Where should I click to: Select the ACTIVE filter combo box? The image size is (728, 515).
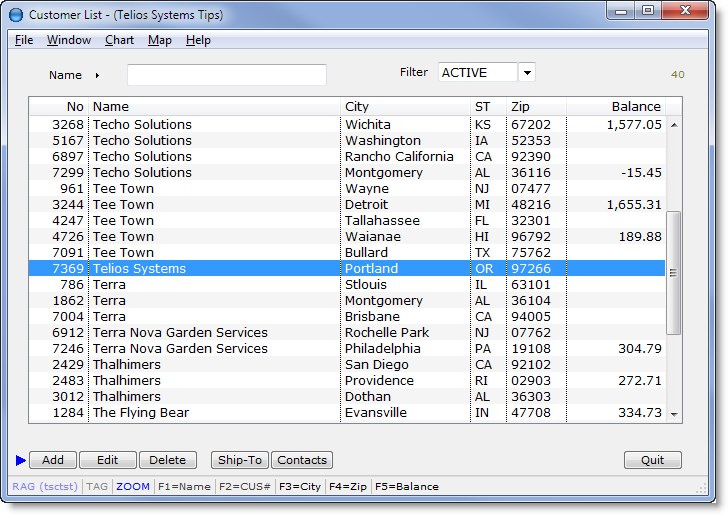pyautogui.click(x=477, y=73)
